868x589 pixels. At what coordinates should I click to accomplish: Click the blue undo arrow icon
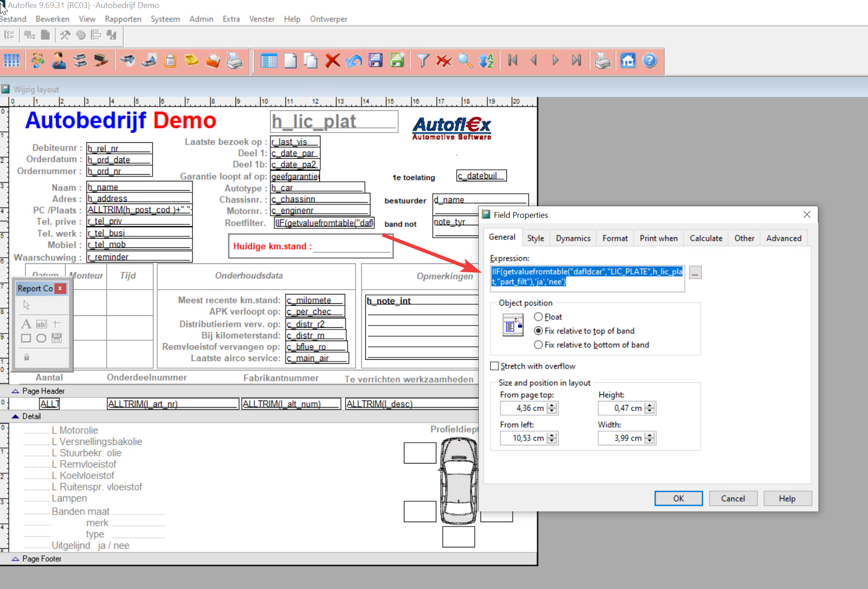[x=354, y=60]
